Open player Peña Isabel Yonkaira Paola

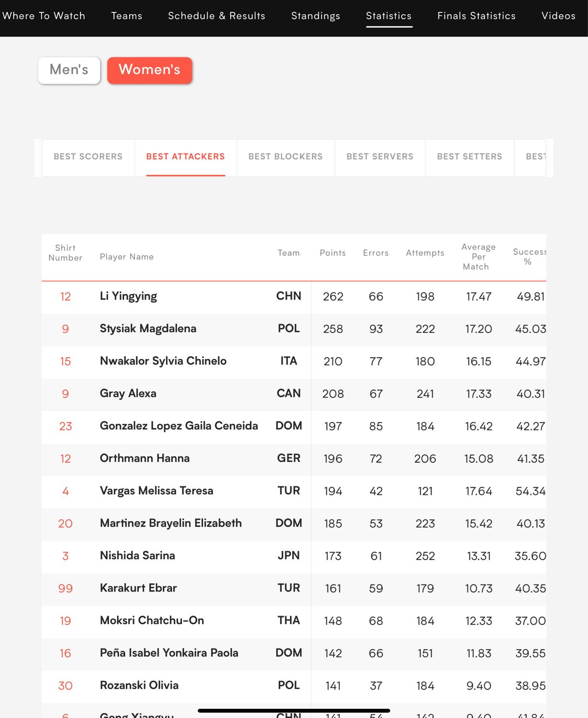[x=169, y=653]
